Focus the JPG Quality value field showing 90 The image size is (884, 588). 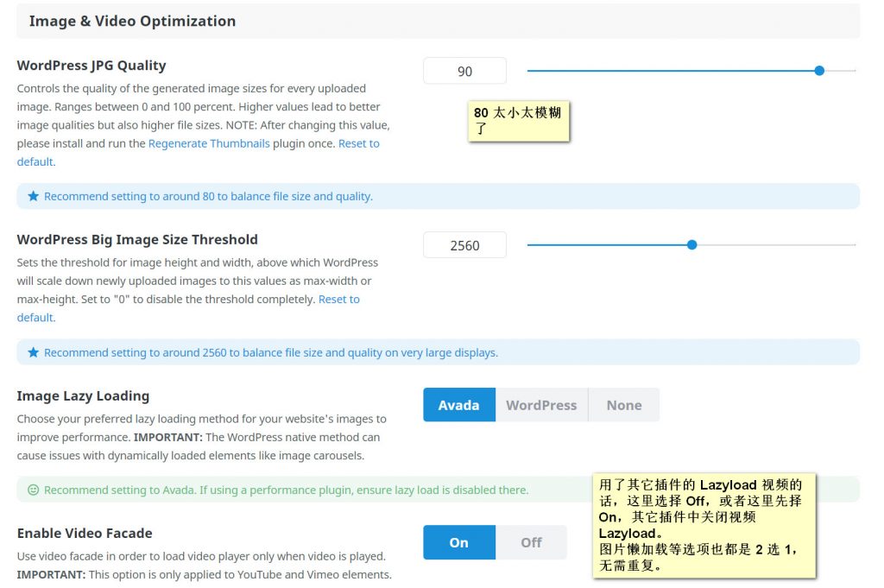464,72
